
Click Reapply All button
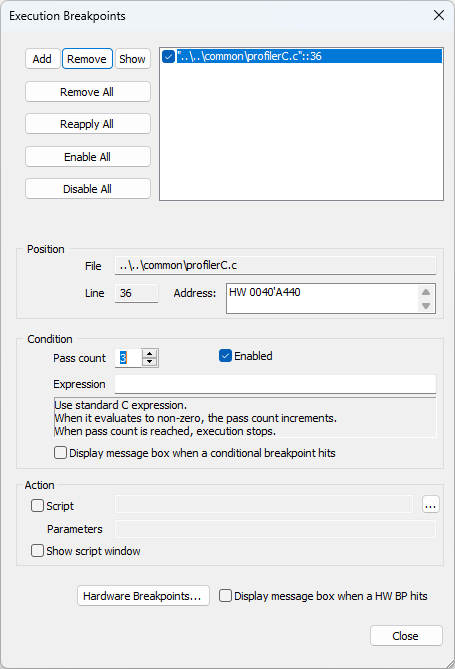88,124
